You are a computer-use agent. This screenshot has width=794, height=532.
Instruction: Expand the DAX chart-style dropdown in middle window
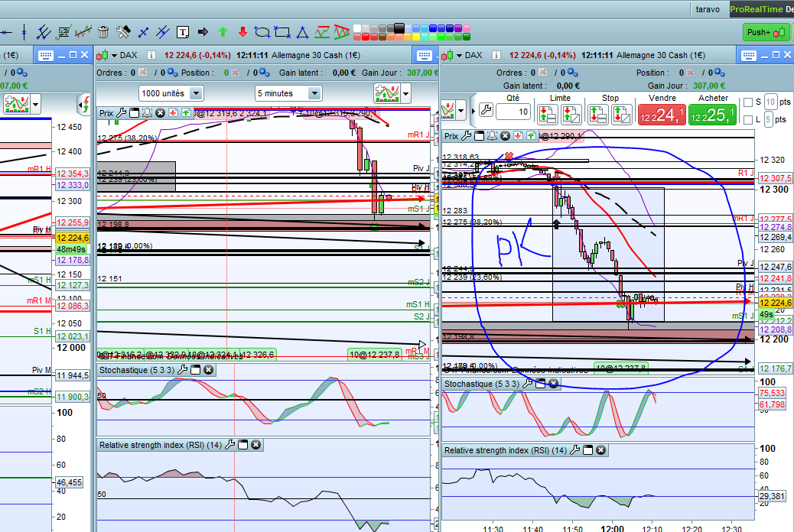coord(115,55)
